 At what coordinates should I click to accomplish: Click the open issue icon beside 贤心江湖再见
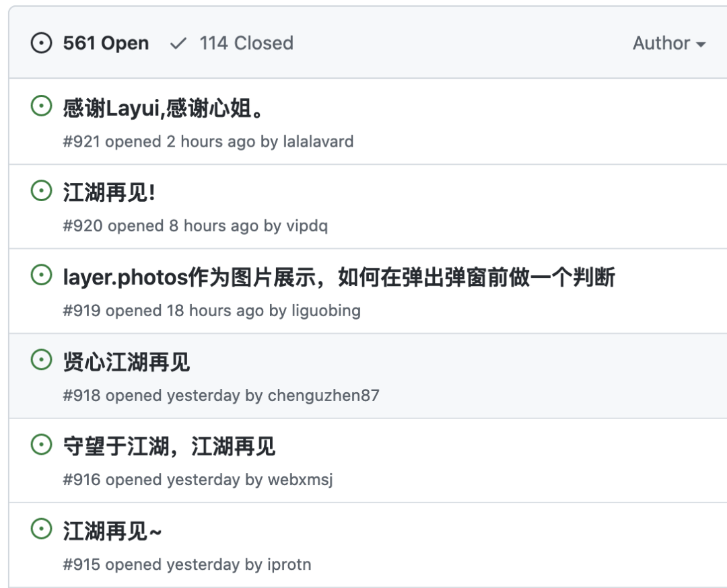coord(42,360)
